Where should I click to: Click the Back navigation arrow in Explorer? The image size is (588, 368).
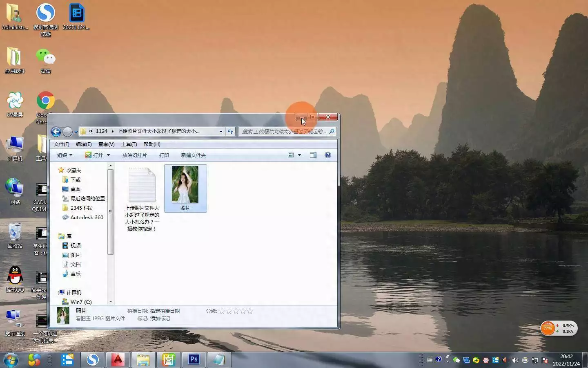point(56,132)
